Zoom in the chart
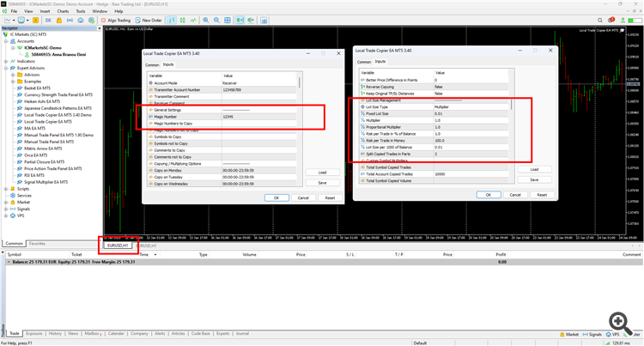Screen dimensions: 644x346 [206, 20]
